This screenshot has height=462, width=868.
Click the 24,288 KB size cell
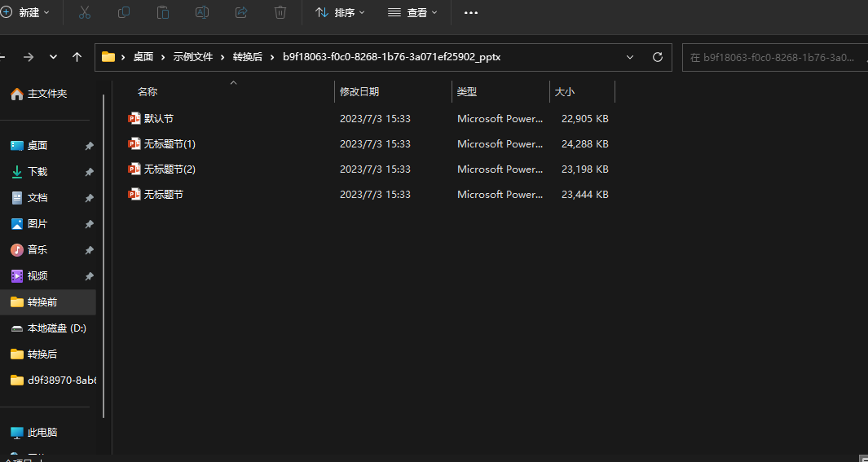coord(584,144)
